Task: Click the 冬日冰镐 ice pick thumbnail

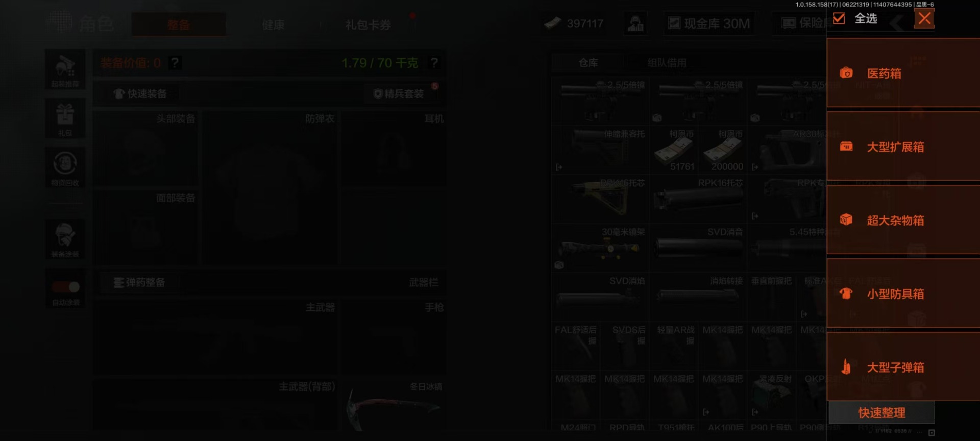Action: 392,406
